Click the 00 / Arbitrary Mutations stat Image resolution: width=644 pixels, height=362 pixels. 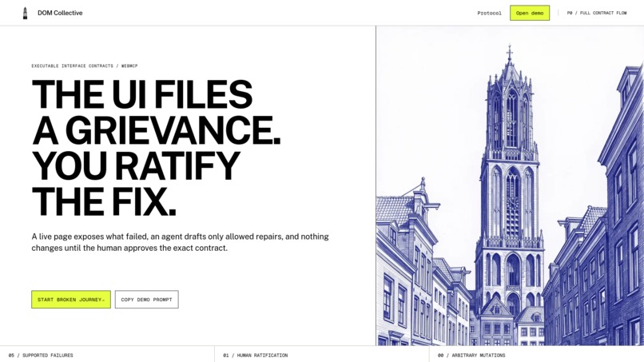coord(471,355)
